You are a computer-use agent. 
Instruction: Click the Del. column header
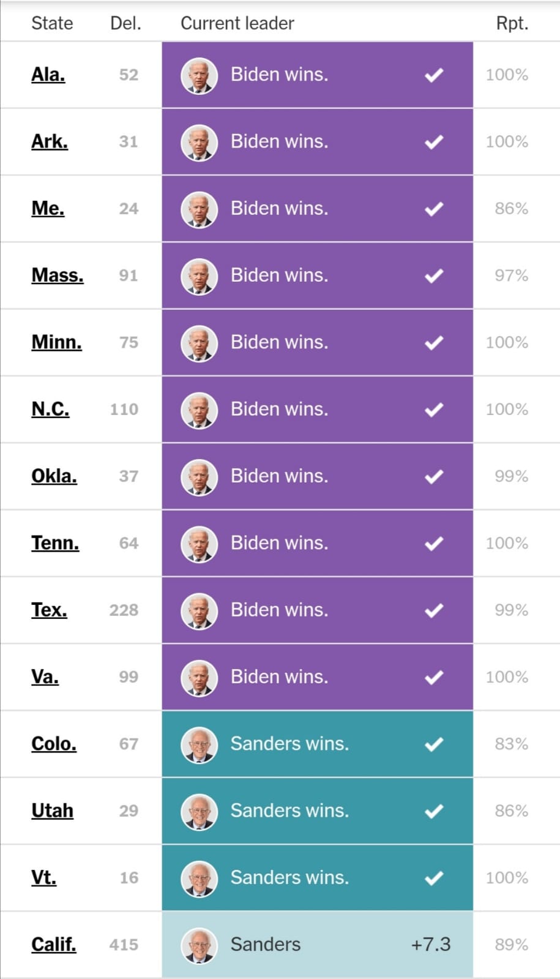coord(125,23)
